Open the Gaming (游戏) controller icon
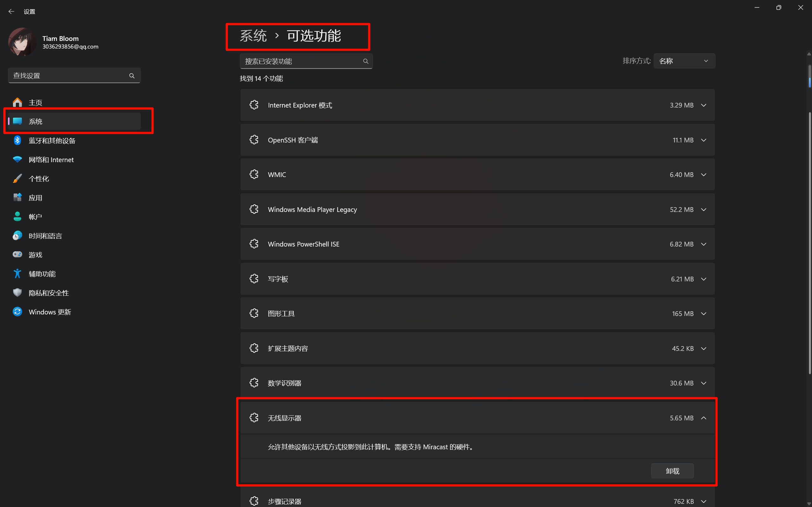 17,254
